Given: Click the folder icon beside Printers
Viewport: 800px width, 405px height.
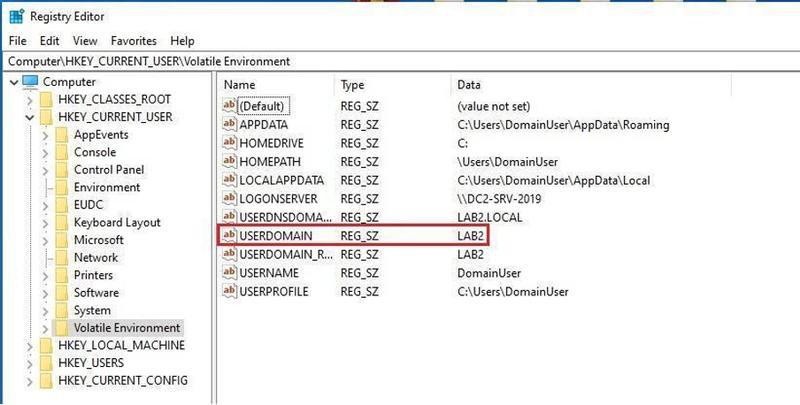Looking at the screenshot, I should pos(62,275).
